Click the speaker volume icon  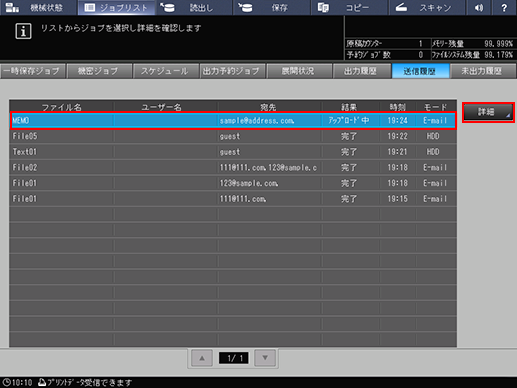(x=479, y=7)
